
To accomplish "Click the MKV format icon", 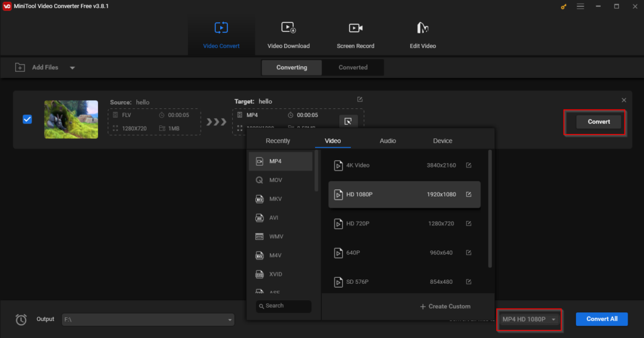I will [259, 199].
